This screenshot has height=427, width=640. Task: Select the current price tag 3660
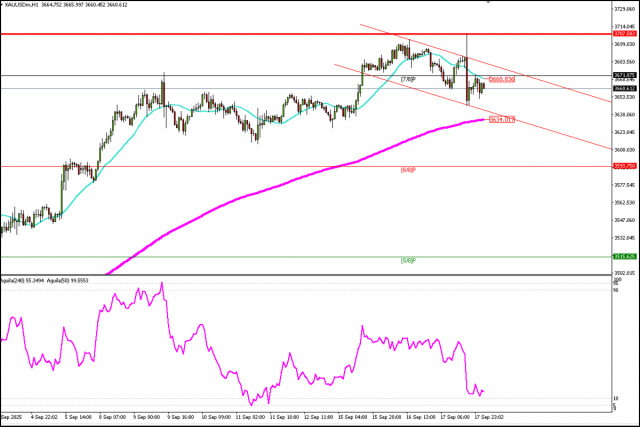pos(625,88)
